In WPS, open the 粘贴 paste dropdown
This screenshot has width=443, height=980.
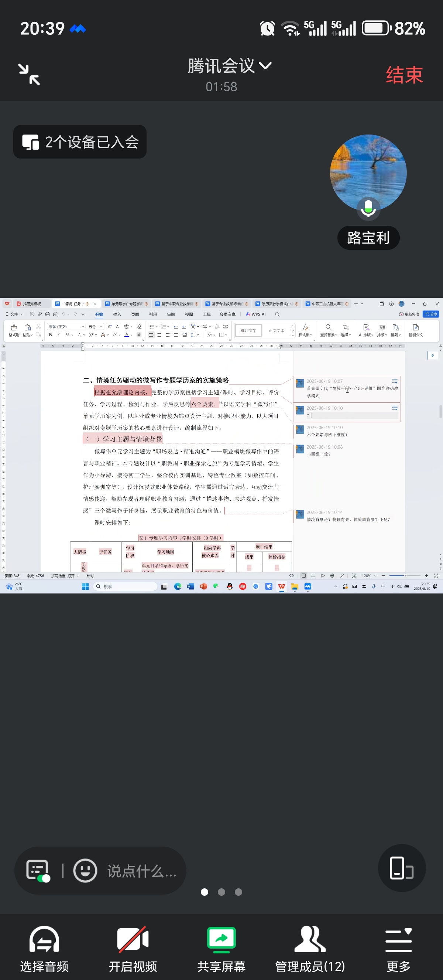point(27,335)
